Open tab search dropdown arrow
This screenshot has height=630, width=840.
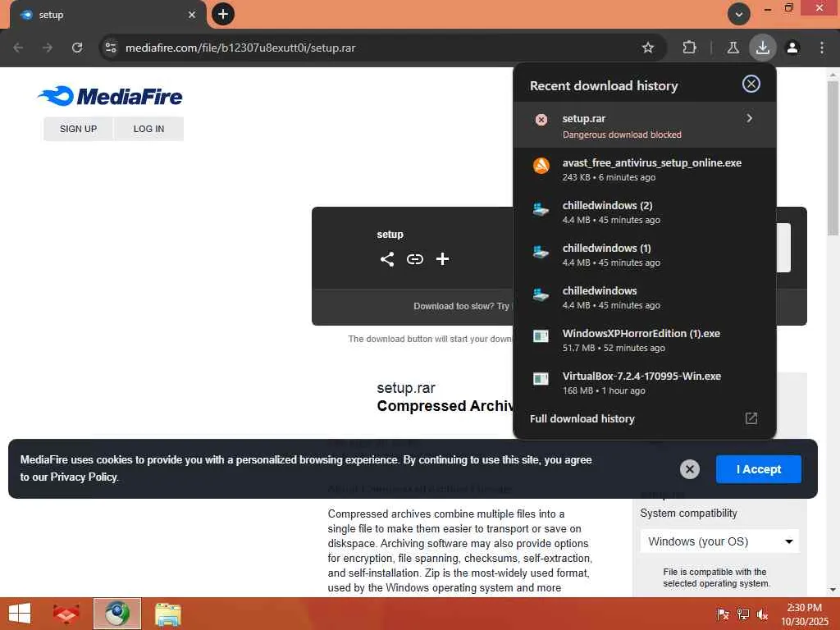coord(739,14)
